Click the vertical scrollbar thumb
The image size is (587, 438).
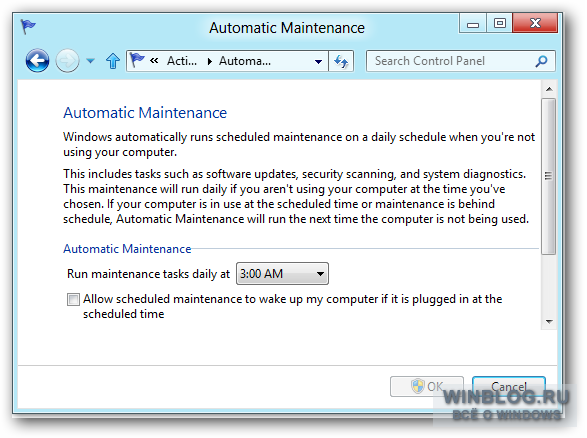[x=549, y=176]
